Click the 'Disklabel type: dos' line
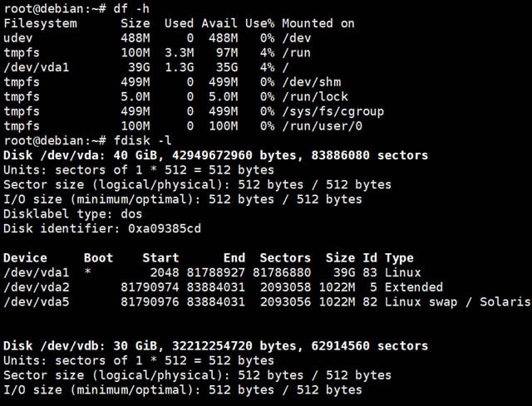The width and height of the screenshot is (532, 406). point(72,214)
